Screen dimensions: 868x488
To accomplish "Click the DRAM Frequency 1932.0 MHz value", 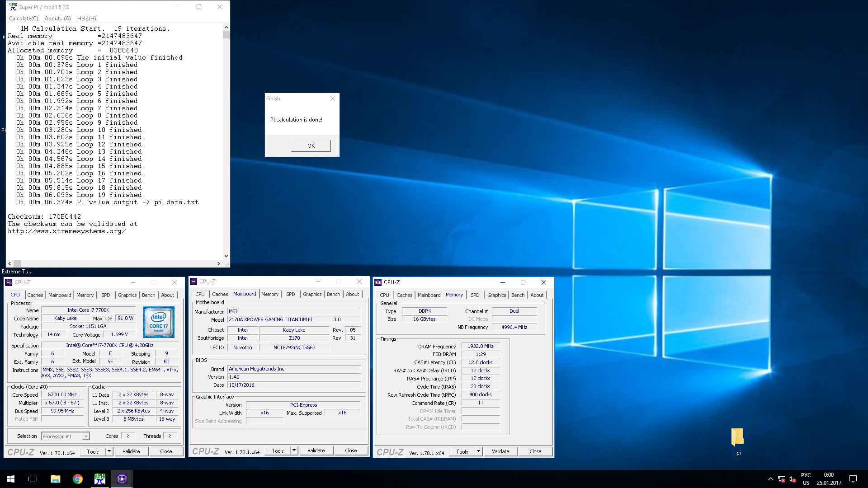I will point(481,346).
